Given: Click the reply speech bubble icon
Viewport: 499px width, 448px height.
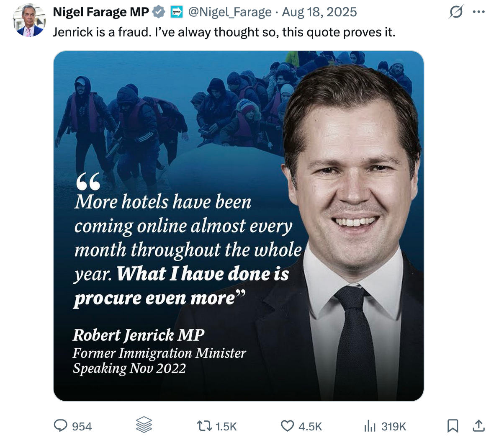Looking at the screenshot, I should [61, 426].
